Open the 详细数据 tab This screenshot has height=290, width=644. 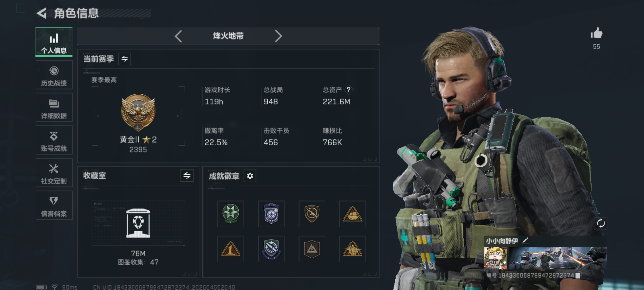tap(54, 108)
